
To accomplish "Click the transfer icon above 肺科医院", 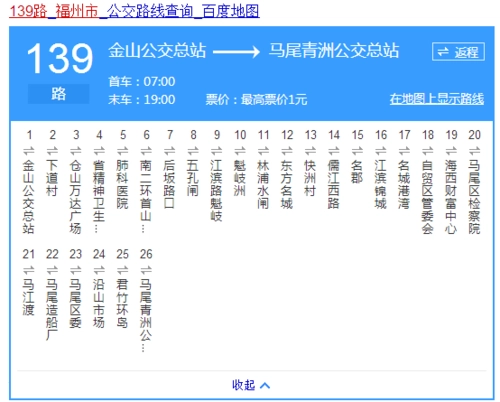I will point(123,151).
